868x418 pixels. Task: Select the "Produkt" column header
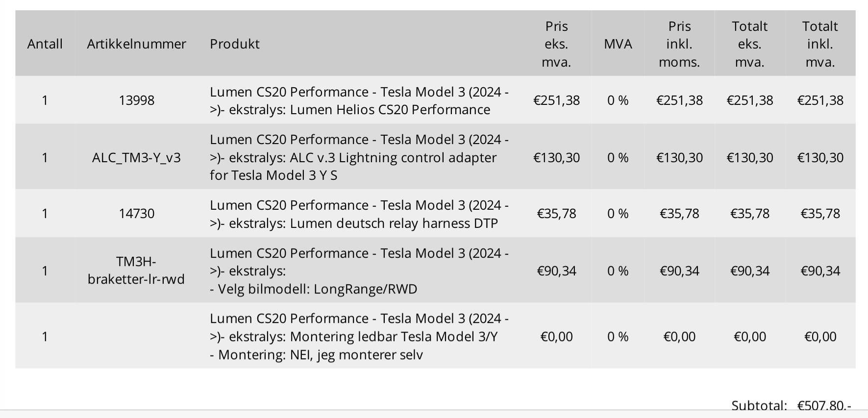click(x=235, y=44)
